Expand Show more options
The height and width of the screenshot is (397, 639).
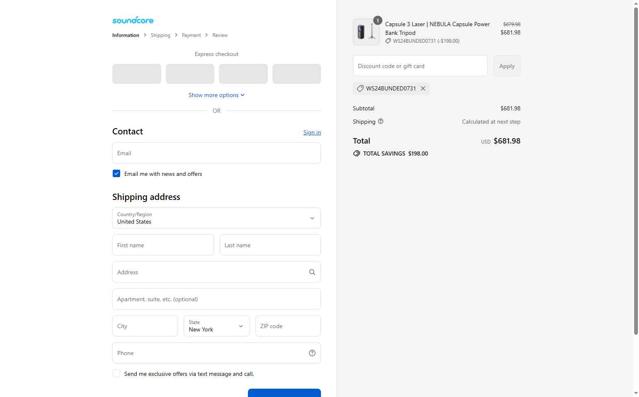(216, 95)
